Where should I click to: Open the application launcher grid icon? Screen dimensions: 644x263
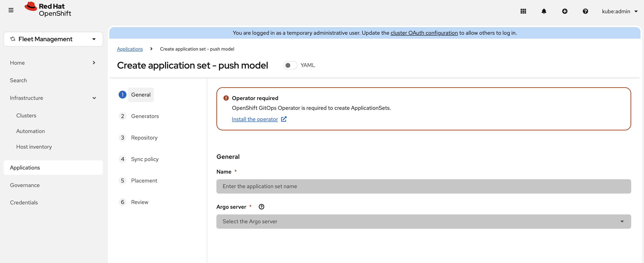tap(523, 11)
